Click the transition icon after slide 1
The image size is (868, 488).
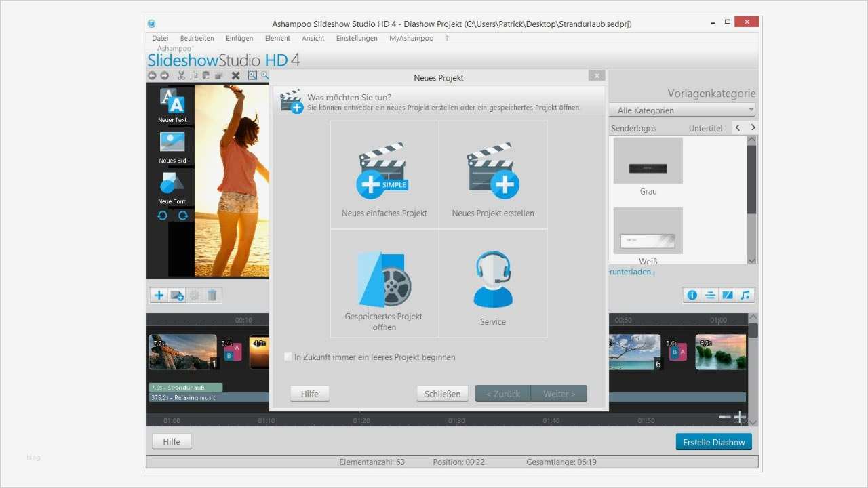pos(233,352)
